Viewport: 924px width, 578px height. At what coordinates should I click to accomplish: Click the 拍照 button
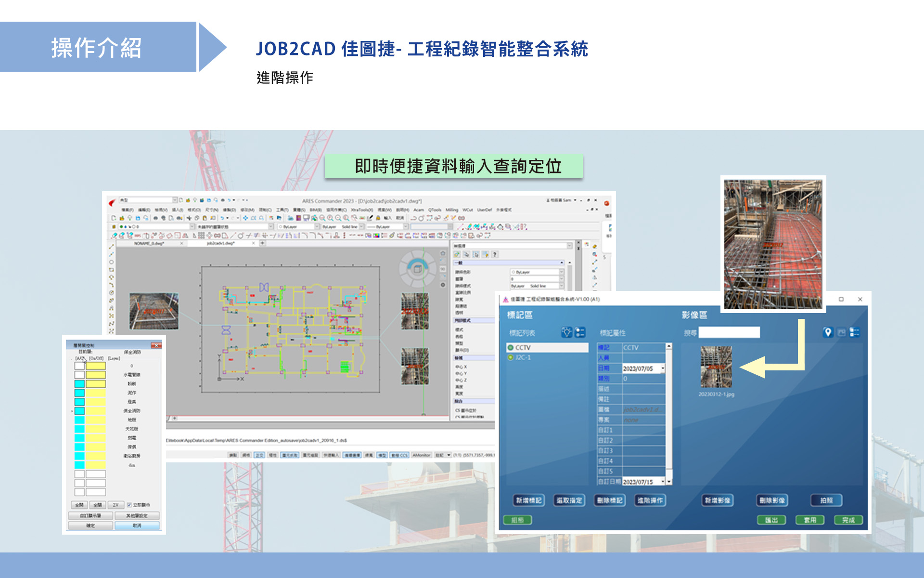tap(826, 500)
